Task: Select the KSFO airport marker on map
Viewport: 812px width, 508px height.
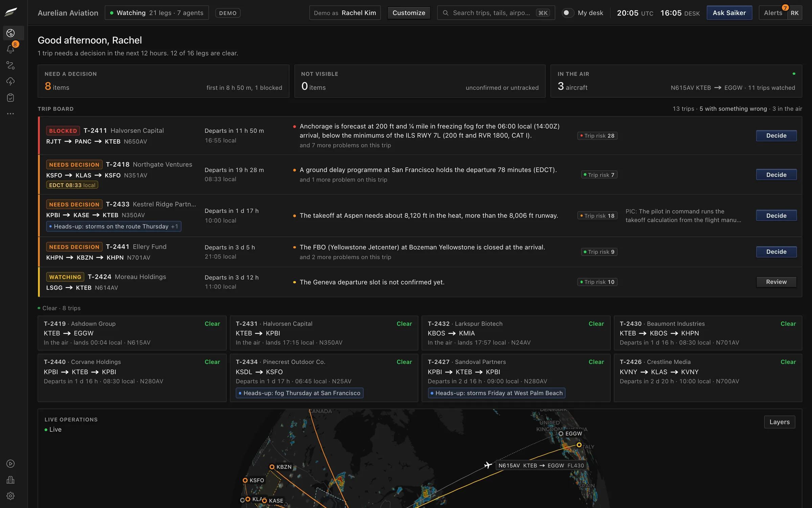Action: point(245,480)
